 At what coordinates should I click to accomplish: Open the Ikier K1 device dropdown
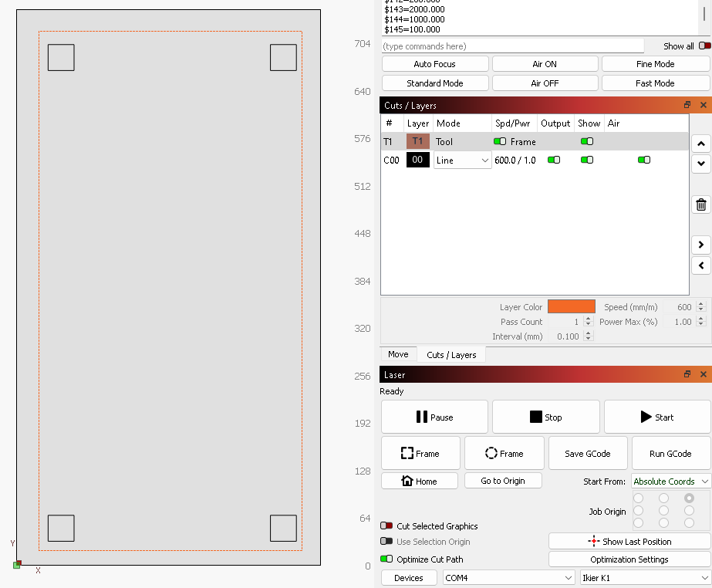pos(644,577)
